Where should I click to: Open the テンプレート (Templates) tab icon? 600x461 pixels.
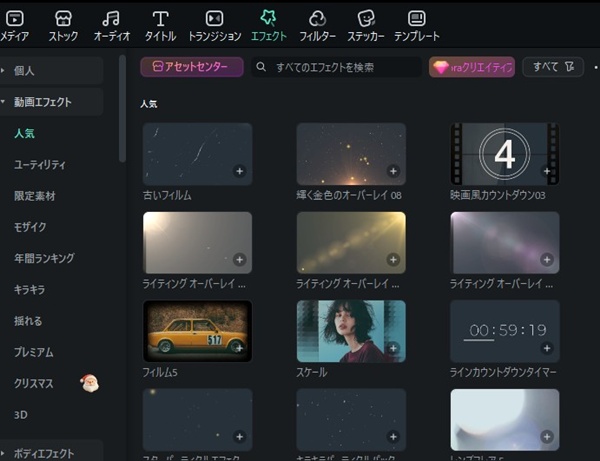point(416,19)
